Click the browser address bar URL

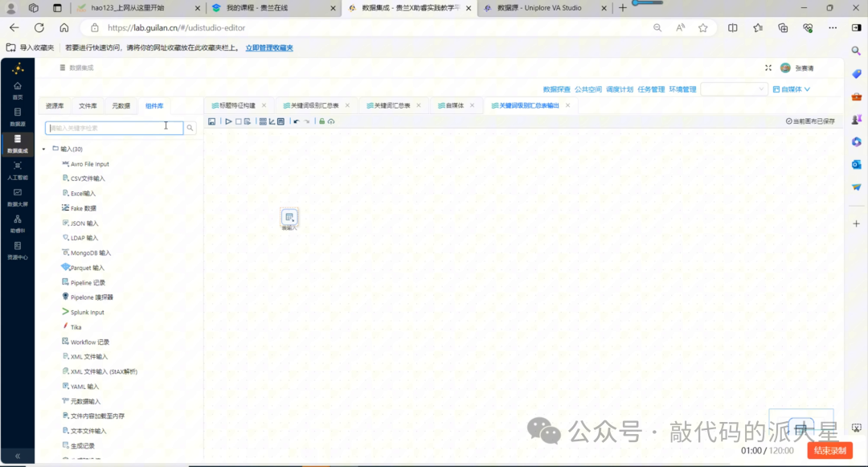coord(176,27)
